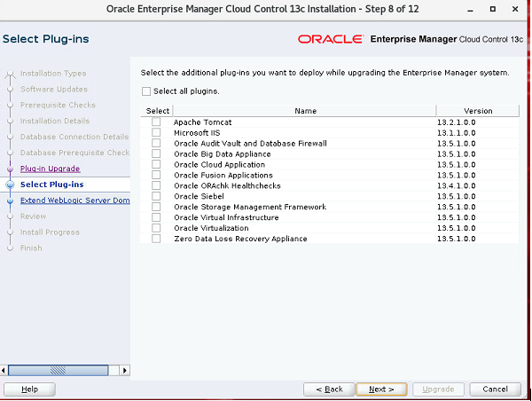The image size is (532, 401).
Task: Select the Oracle Siebel checkbox
Action: [x=156, y=197]
